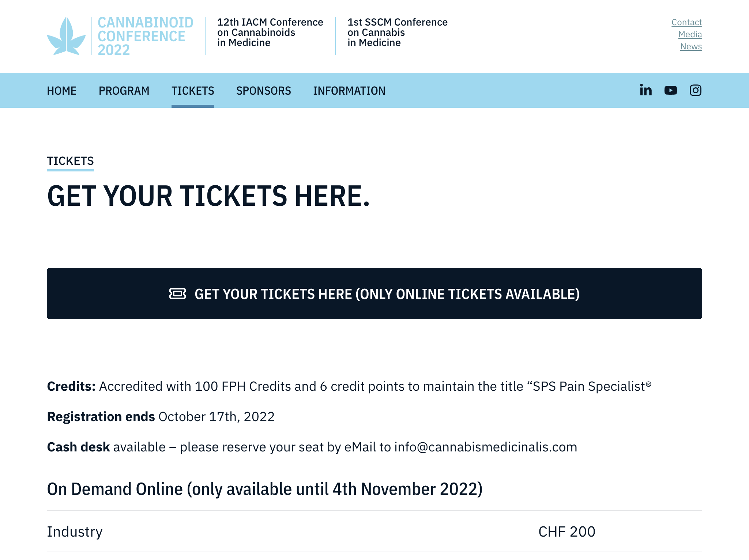
Task: Follow the News link
Action: click(x=691, y=46)
